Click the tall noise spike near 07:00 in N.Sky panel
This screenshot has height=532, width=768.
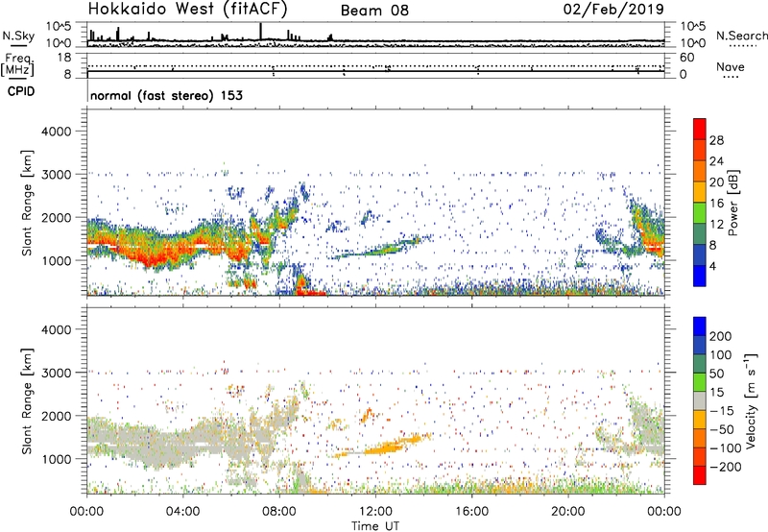(x=260, y=32)
